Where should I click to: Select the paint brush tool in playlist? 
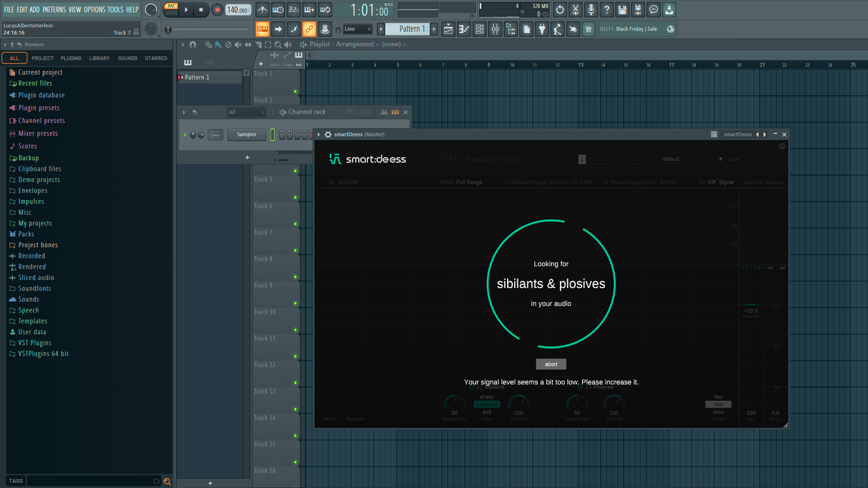(218, 44)
